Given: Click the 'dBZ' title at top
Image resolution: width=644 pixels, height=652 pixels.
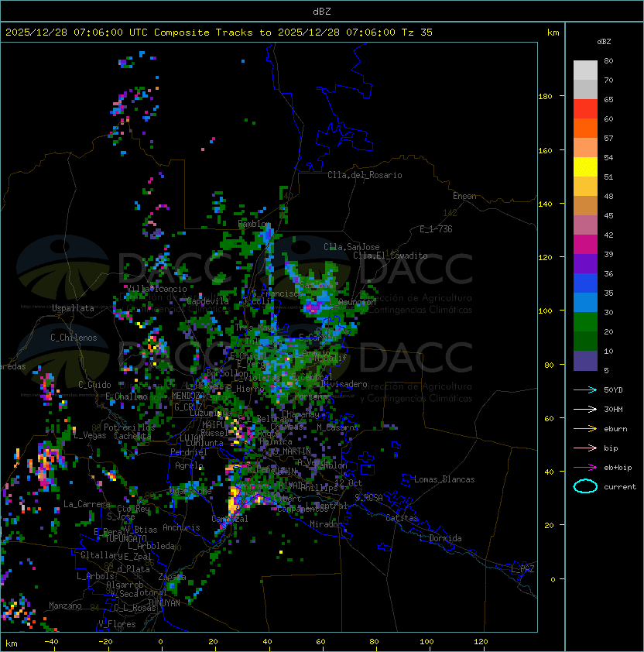Looking at the screenshot, I should [322, 11].
